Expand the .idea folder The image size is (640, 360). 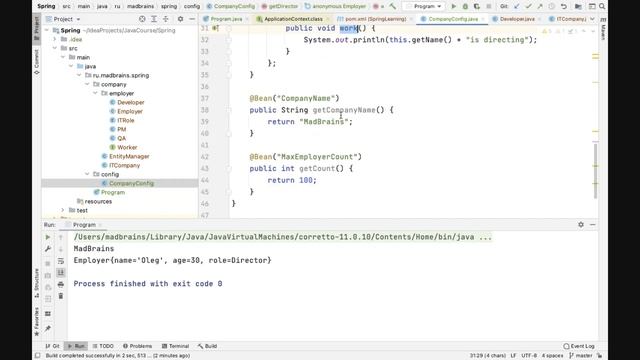55,40
